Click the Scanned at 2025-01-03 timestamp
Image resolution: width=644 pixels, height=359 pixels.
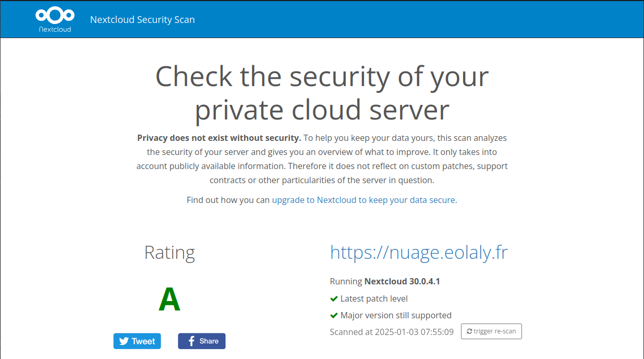[392, 332]
